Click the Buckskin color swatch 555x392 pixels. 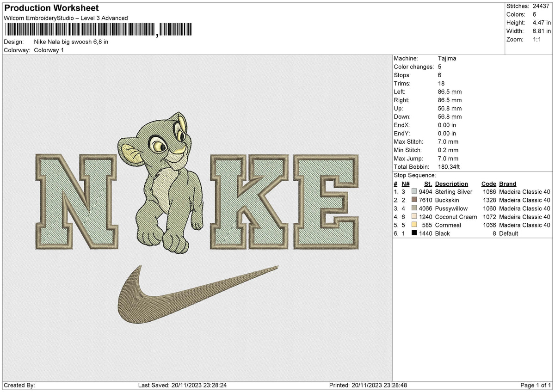(414, 200)
